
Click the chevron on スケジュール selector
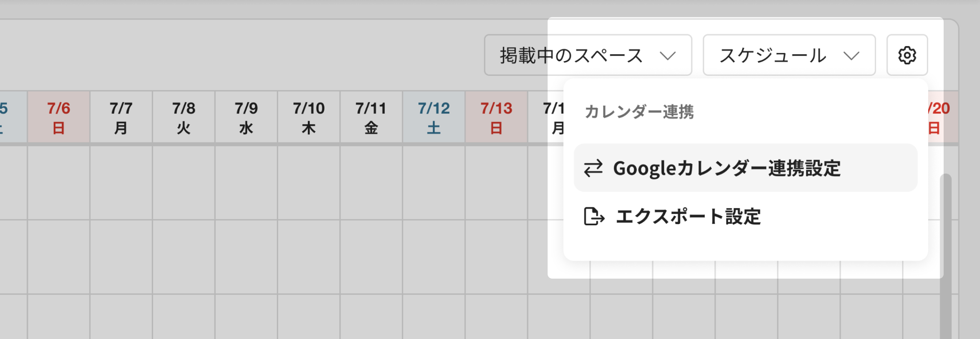pyautogui.click(x=852, y=56)
